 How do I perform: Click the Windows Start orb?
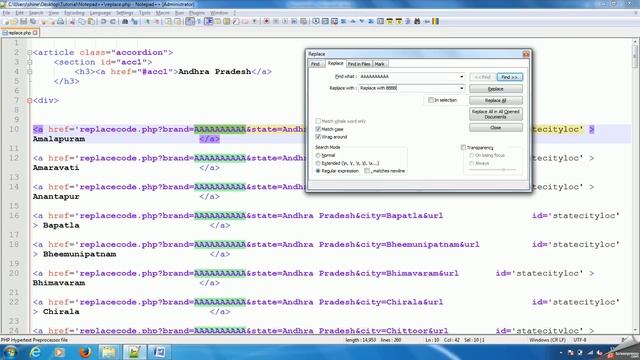pyautogui.click(x=10, y=352)
